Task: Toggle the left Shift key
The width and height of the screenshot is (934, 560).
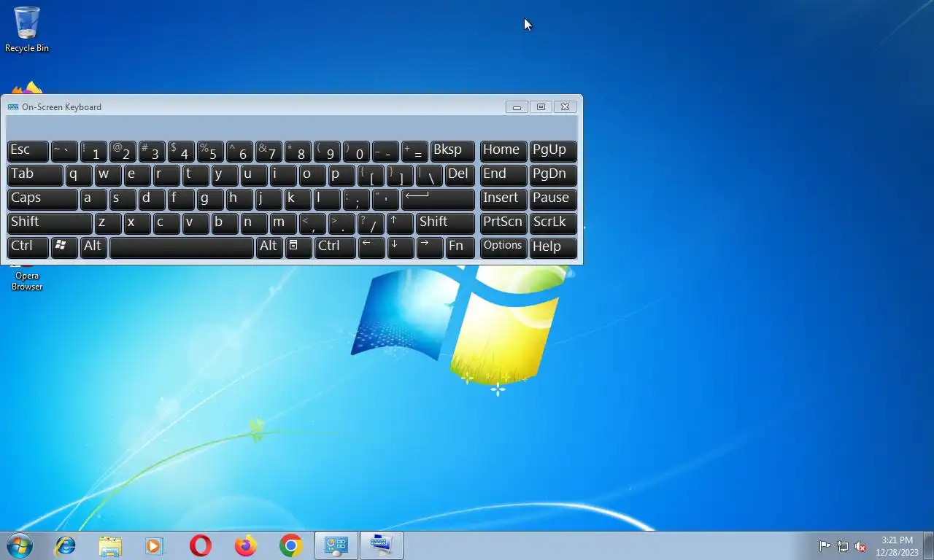Action: (x=50, y=223)
